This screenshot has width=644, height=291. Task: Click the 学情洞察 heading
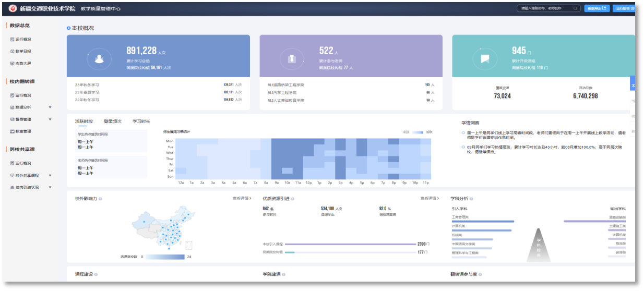pyautogui.click(x=470, y=123)
